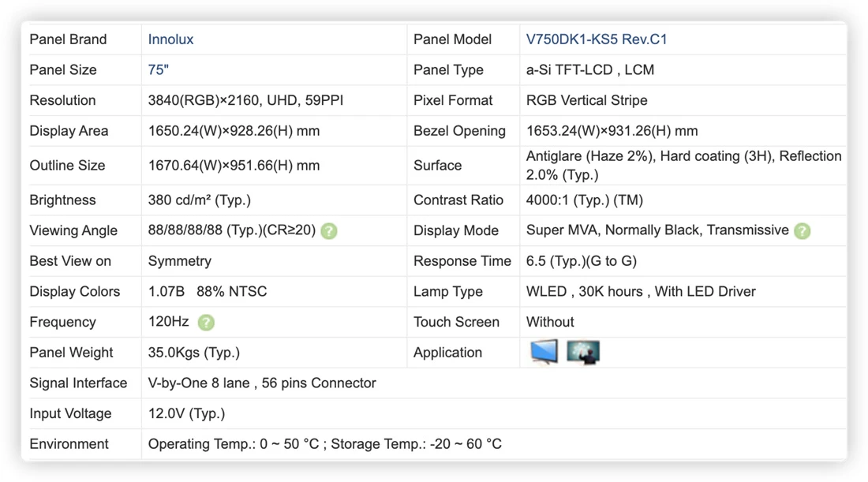Screen dimensions: 868x482
Task: Open the 75" panel size link
Action: tap(158, 69)
